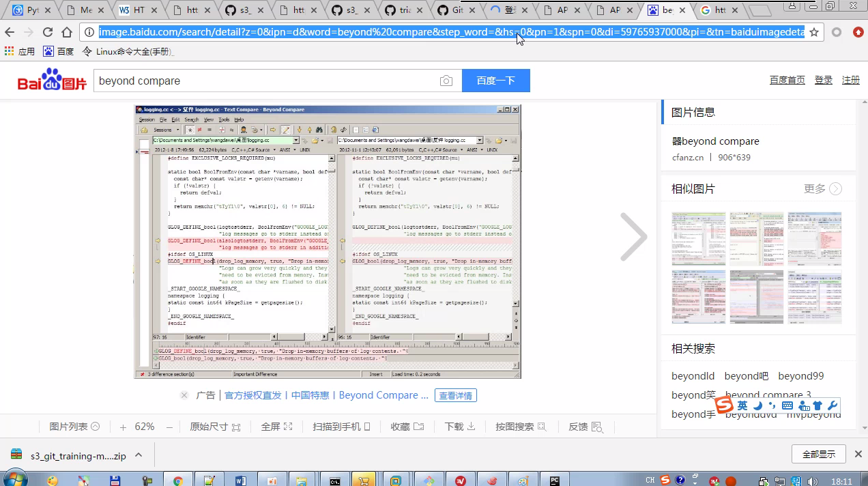Bookmark this page with the star
The image size is (868, 486).
tap(814, 32)
